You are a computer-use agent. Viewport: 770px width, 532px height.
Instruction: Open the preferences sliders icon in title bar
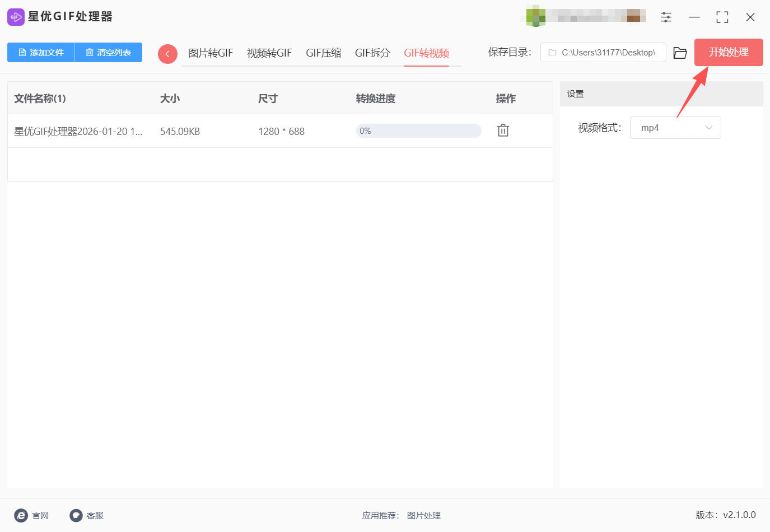(x=666, y=17)
